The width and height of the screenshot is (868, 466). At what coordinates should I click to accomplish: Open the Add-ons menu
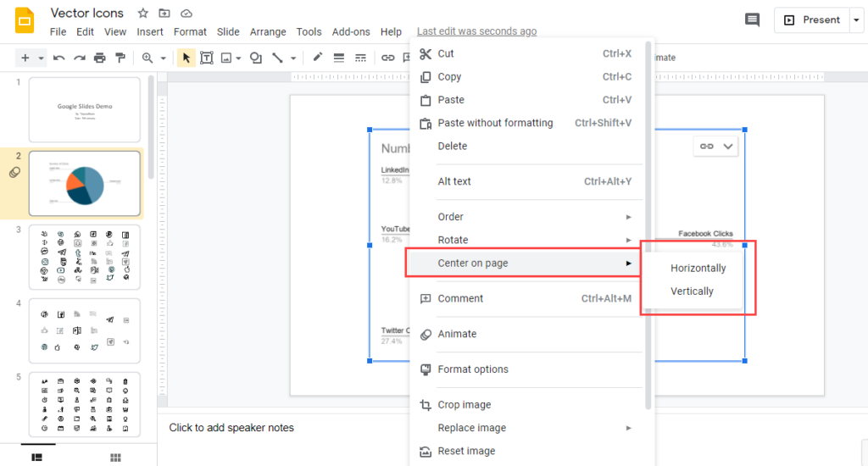[x=351, y=32]
